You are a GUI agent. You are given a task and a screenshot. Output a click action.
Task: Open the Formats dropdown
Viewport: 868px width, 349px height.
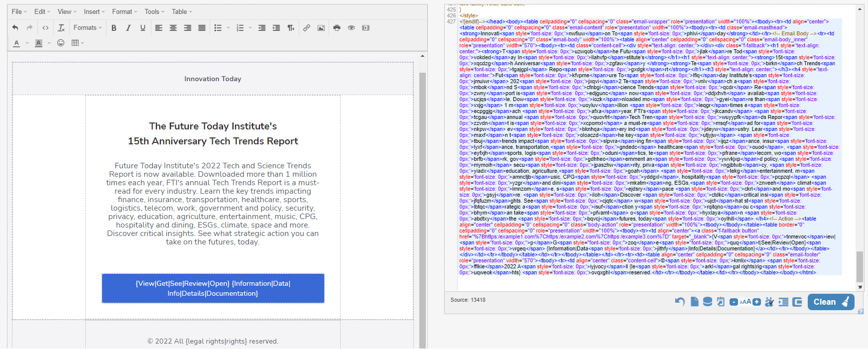pos(88,28)
